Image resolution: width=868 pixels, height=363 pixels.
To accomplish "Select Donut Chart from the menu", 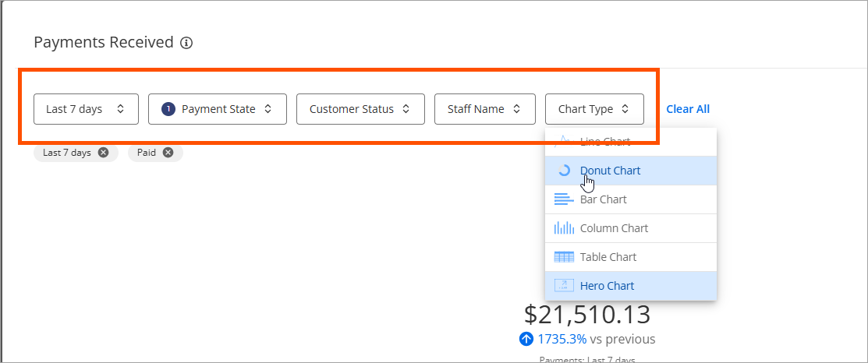I will click(x=610, y=171).
